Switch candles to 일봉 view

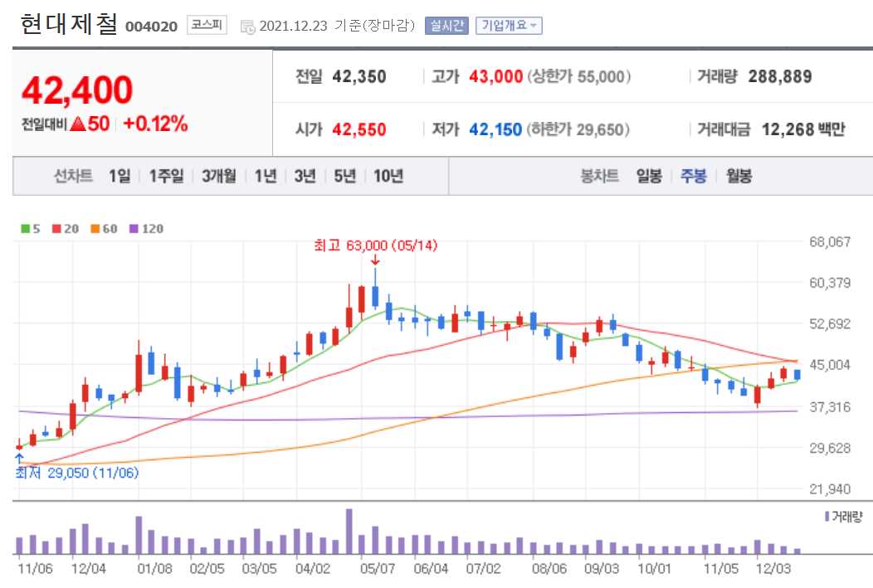tap(649, 176)
